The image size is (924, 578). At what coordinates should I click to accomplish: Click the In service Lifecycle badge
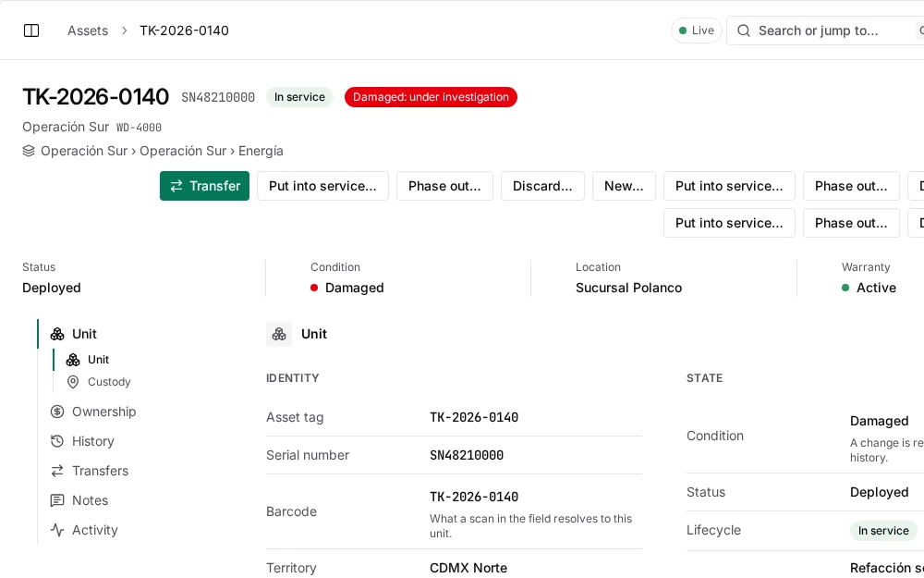coord(883,531)
